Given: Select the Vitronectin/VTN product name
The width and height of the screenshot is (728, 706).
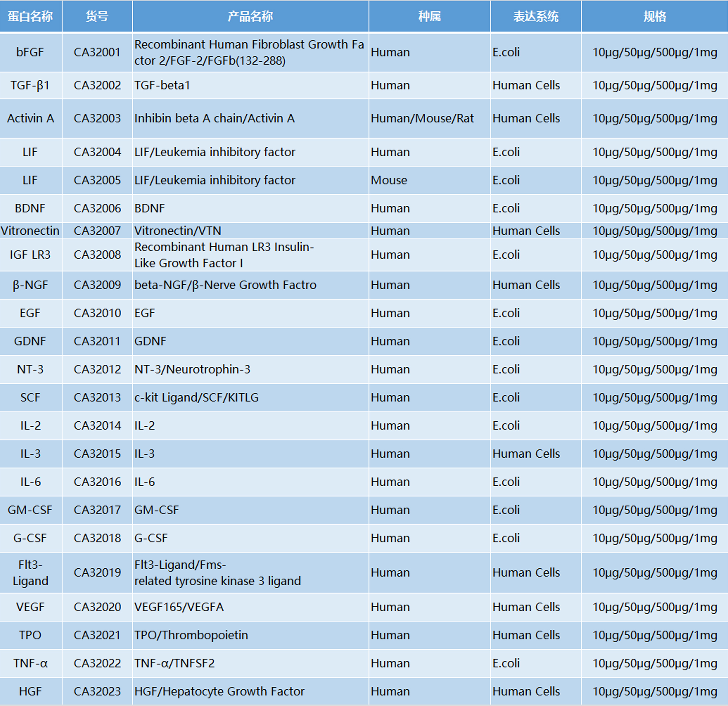Looking at the screenshot, I should coord(250,231).
